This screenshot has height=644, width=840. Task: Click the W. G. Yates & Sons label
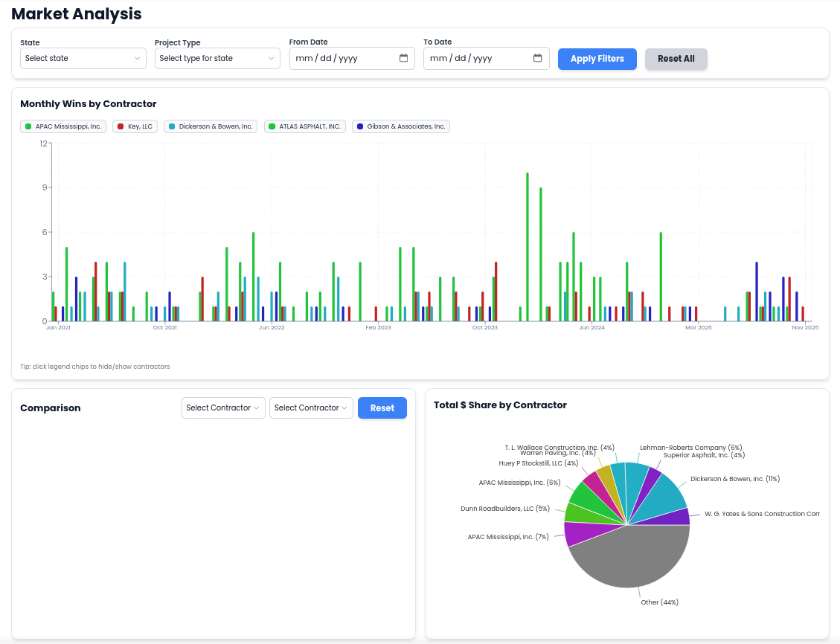coord(762,513)
